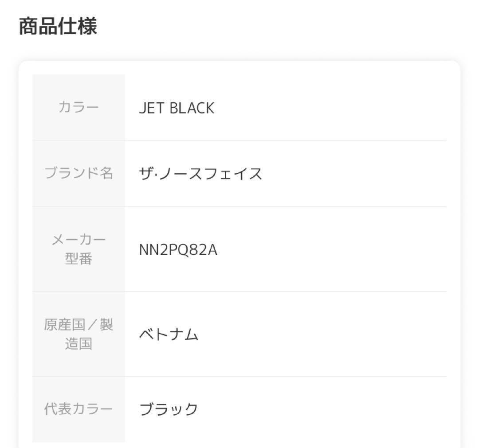479x448 pixels.
Task: Click the 造国 text on label's second line
Action: (x=79, y=344)
